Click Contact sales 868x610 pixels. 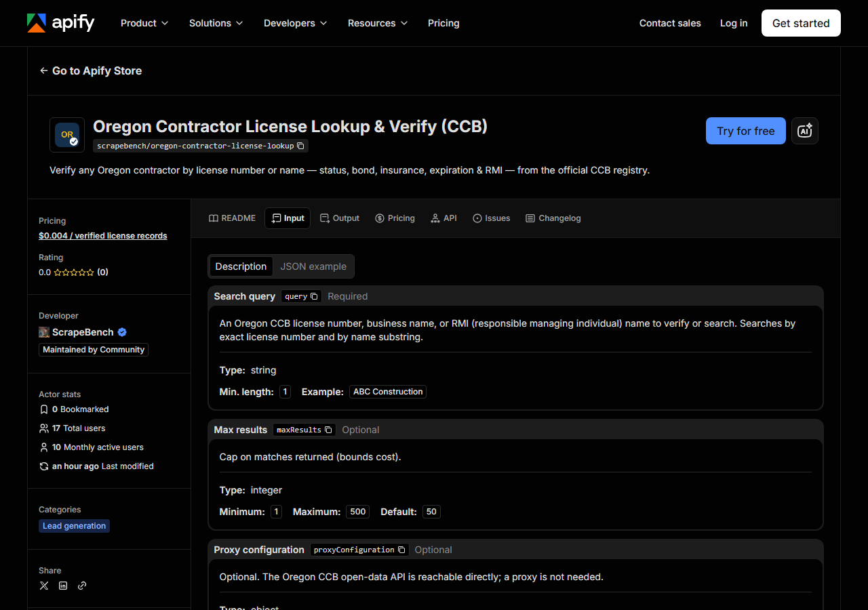pos(670,23)
